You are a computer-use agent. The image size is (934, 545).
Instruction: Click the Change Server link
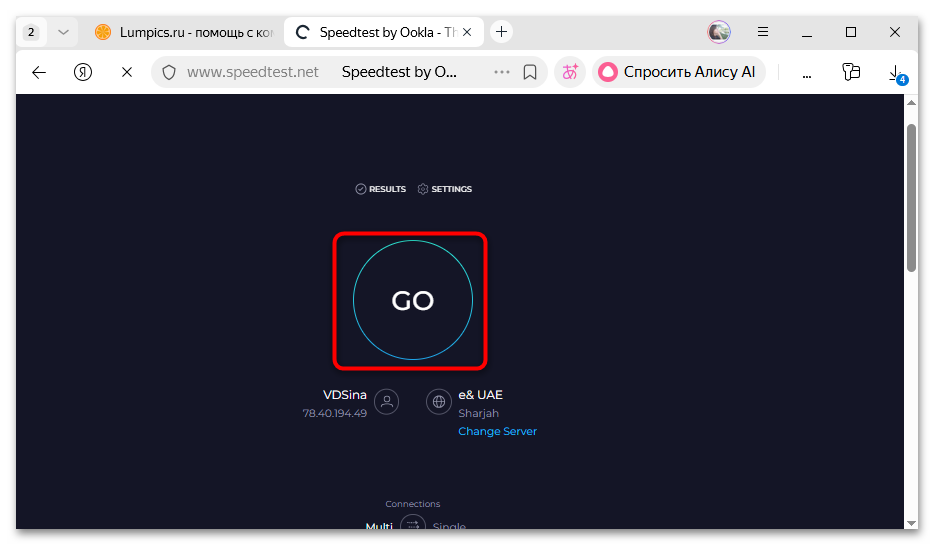click(497, 431)
